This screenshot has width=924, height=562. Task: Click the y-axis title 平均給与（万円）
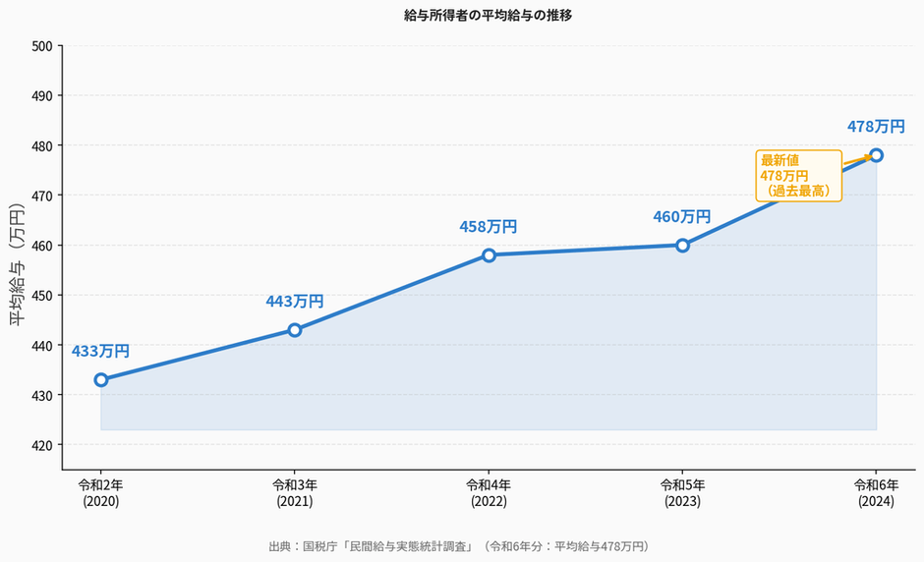coord(18,265)
